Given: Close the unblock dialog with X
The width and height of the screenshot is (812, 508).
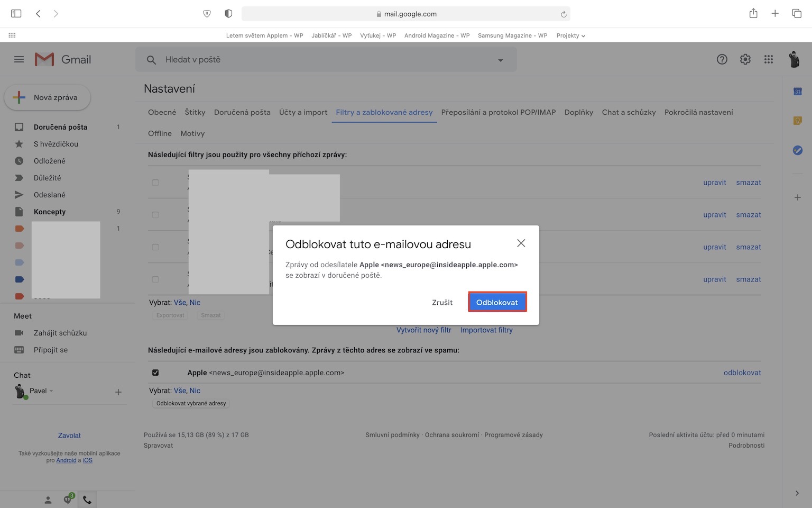Looking at the screenshot, I should (521, 243).
